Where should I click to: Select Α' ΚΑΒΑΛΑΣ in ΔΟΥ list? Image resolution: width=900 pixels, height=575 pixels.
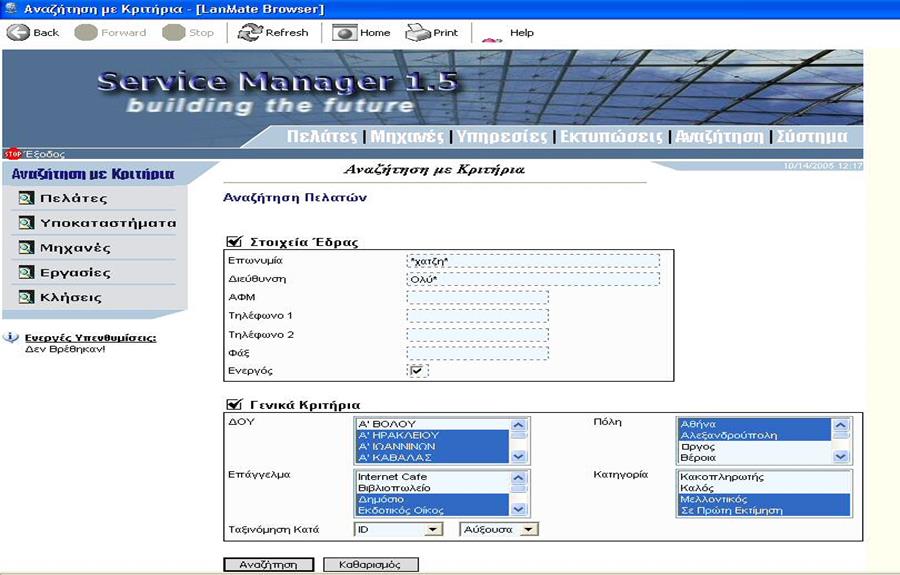point(432,458)
